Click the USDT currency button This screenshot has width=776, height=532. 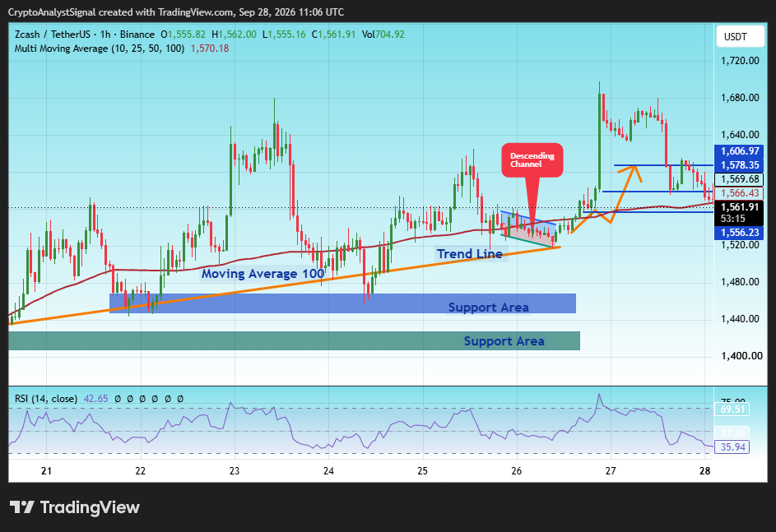(x=740, y=37)
